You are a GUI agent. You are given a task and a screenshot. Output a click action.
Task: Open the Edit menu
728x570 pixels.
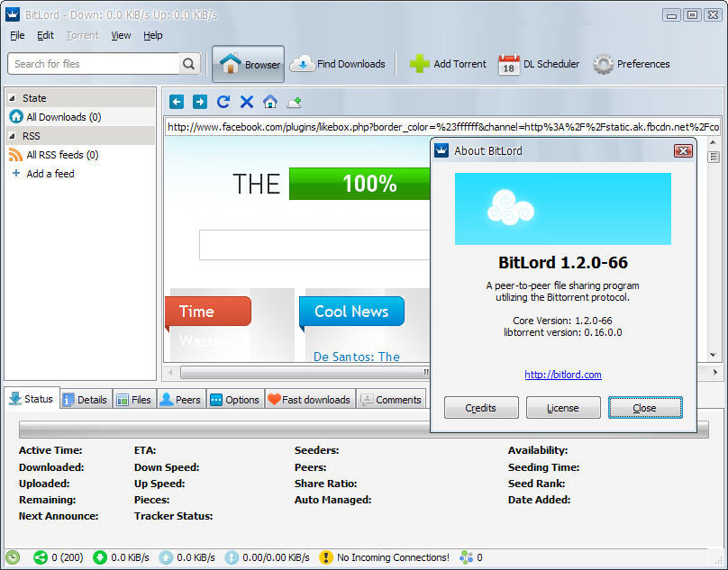coord(45,35)
